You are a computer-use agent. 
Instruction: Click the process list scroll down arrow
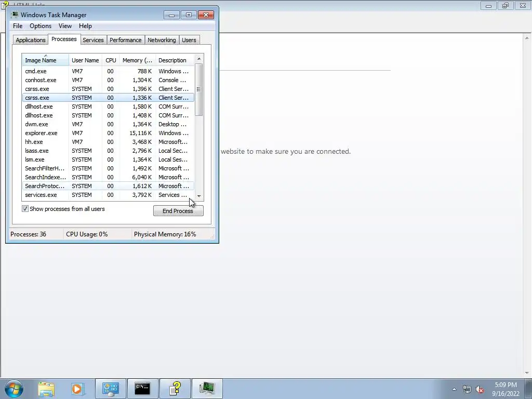[199, 196]
